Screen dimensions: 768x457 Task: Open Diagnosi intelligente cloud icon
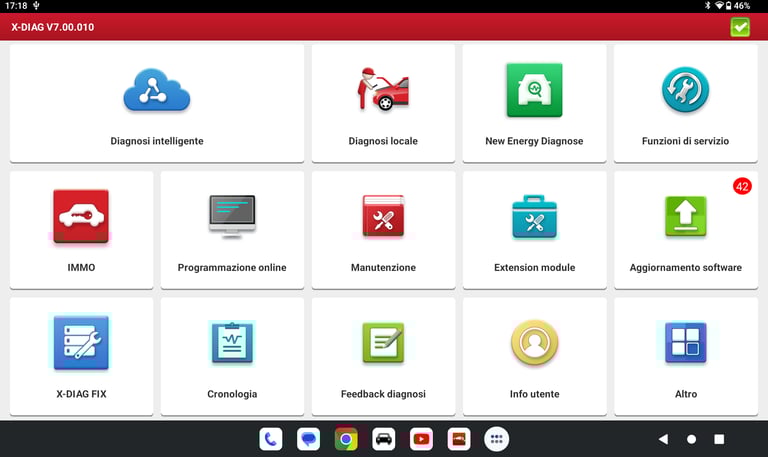157,91
